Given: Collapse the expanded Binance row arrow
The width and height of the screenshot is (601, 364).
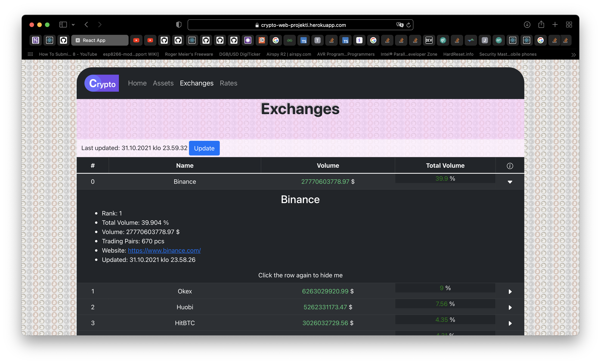Looking at the screenshot, I should pos(510,182).
